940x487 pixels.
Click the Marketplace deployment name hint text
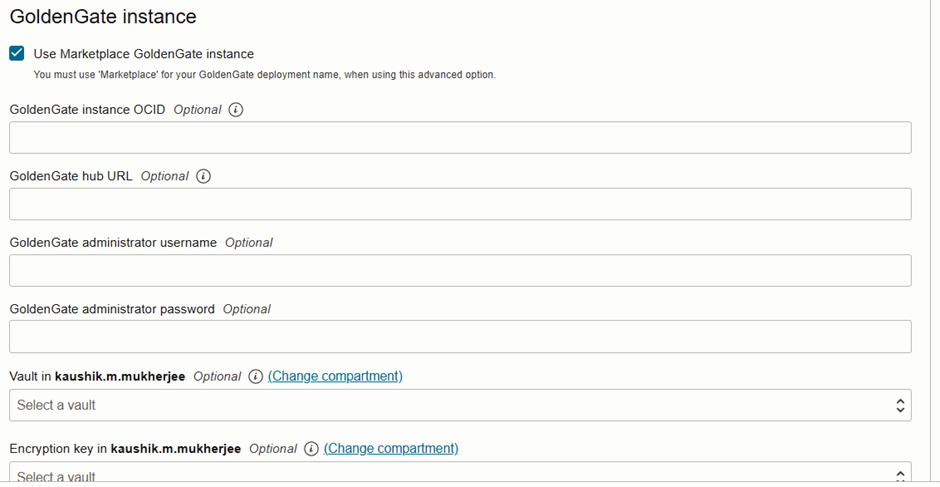pos(265,76)
